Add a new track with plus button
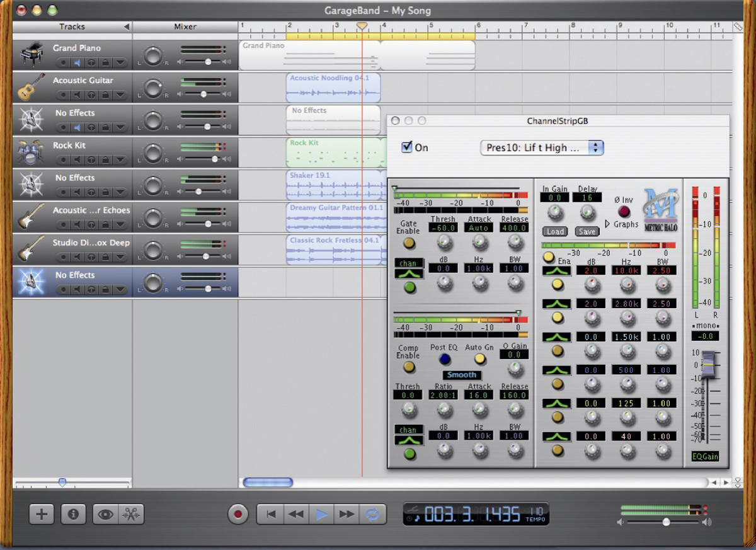The height and width of the screenshot is (550, 756). point(42,514)
